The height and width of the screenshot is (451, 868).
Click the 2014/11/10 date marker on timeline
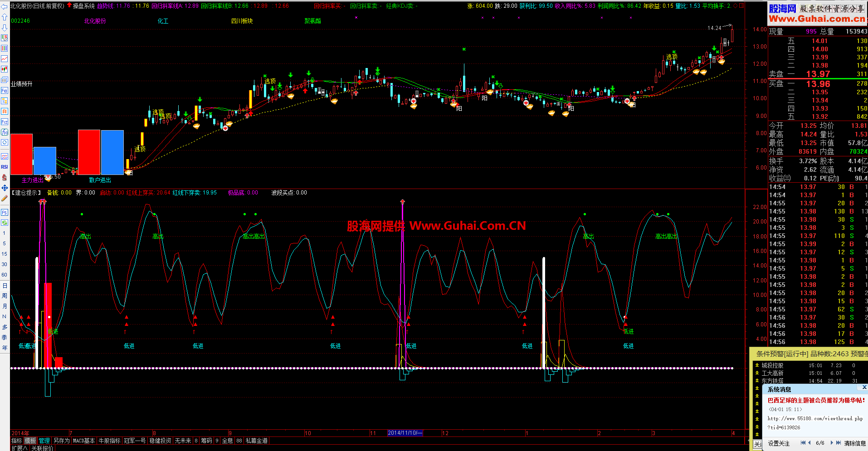pos(405,433)
